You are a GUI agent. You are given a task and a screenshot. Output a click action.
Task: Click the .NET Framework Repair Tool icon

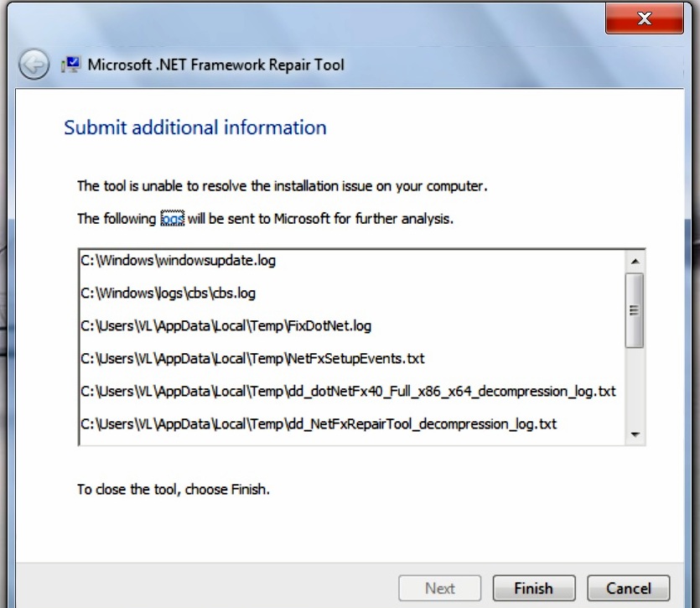tap(71, 65)
